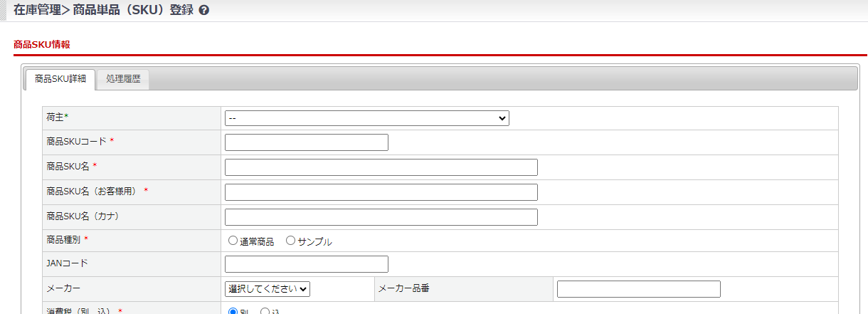This screenshot has height=314, width=868.
Task: Expand the 荷主 dropdown
Action: pos(366,118)
